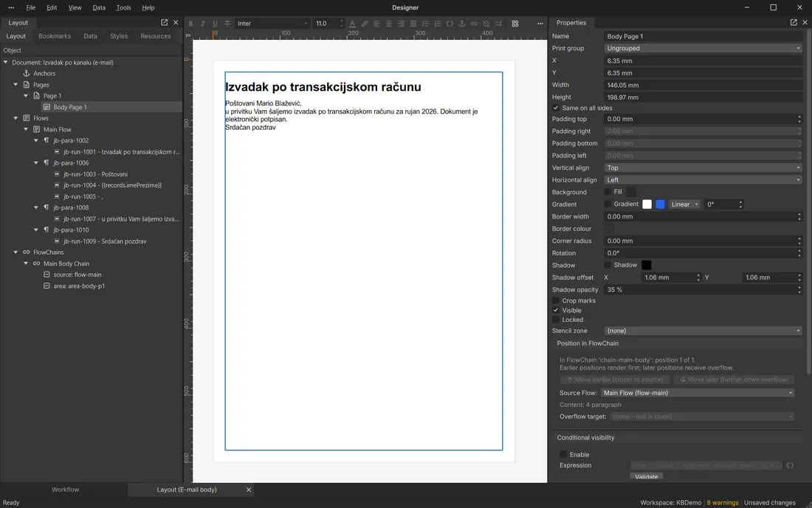Insert variable with curly braces icon
Viewport: 812px width, 508px height.
click(450, 24)
